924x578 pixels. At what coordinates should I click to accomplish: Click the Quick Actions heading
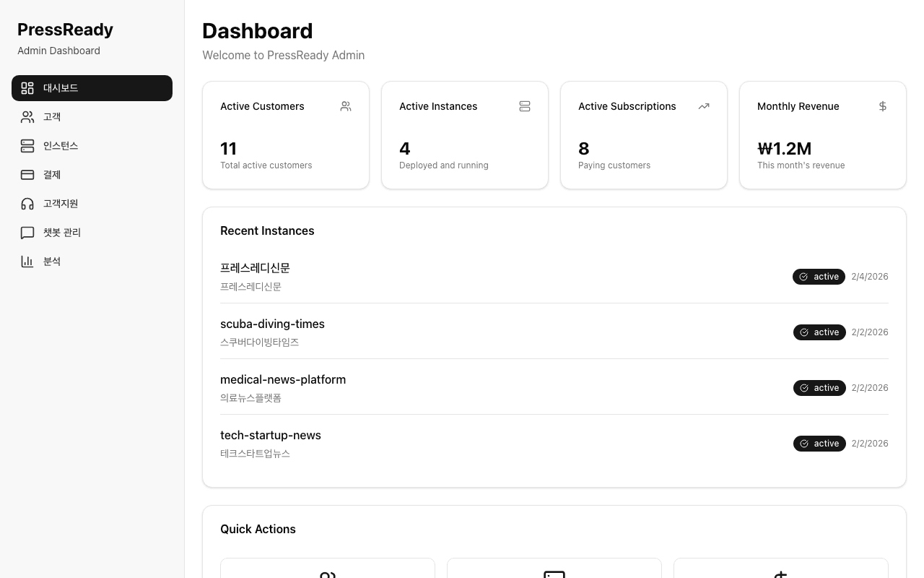(x=258, y=530)
